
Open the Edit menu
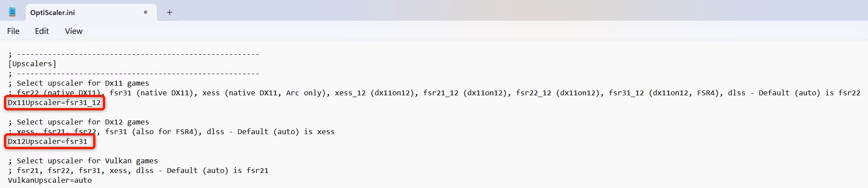click(x=42, y=31)
